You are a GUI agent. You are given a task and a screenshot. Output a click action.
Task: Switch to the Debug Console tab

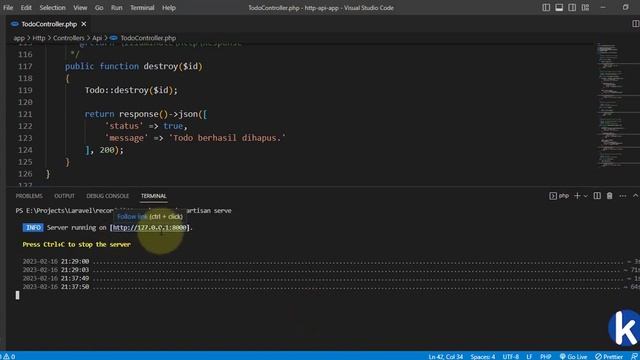(107, 196)
